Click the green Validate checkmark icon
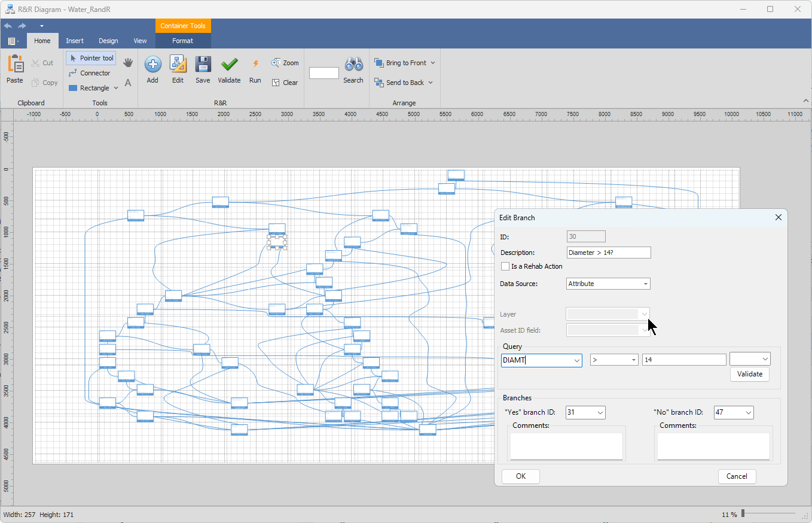The height and width of the screenshot is (523, 812). coord(229,65)
